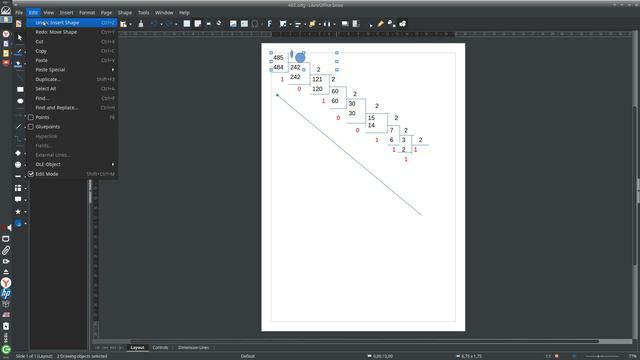Screen dimensions: 640x360
Task: Select the 3D Objects sphere tool
Action: tap(18, 223)
